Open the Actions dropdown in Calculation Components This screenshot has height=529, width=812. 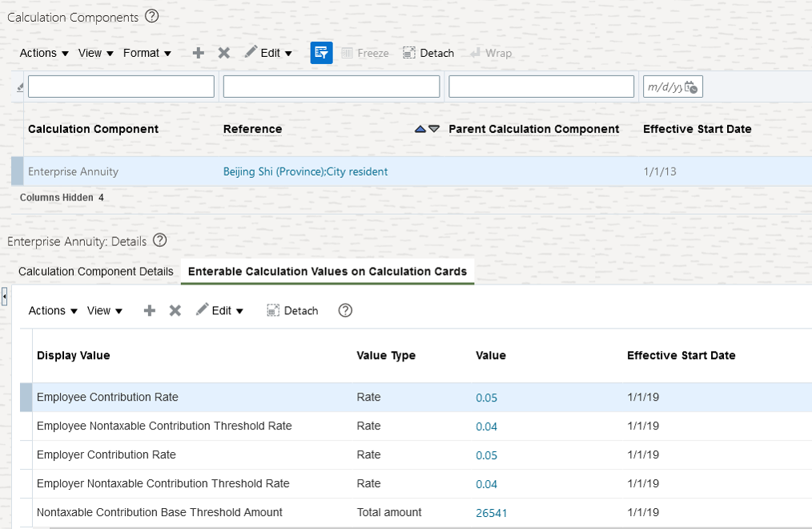[44, 53]
